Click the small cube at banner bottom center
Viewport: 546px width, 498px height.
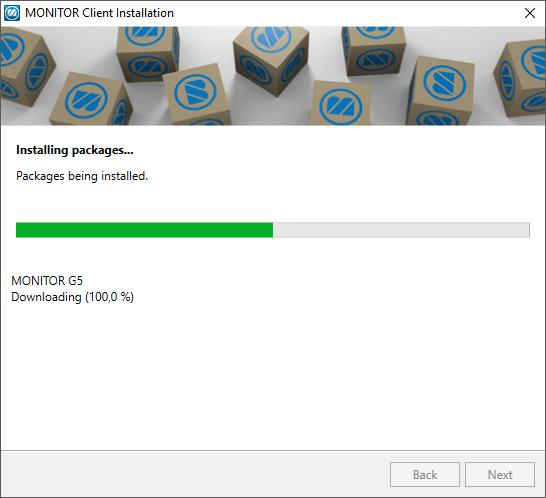tap(341, 103)
